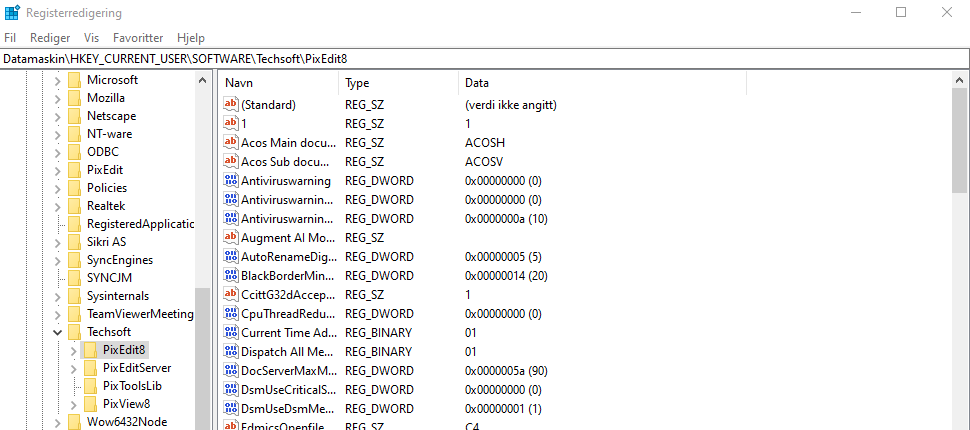Select the Sysinternals folder icon

[x=74, y=295]
